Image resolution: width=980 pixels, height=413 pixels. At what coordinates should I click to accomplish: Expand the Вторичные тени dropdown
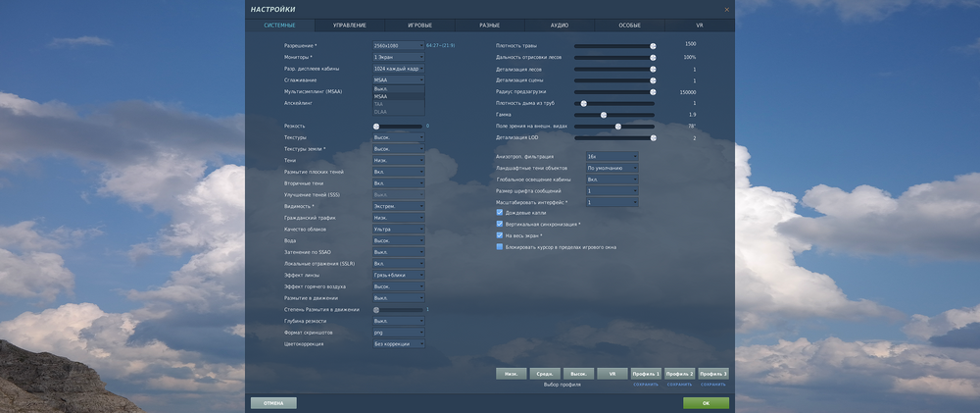point(399,183)
